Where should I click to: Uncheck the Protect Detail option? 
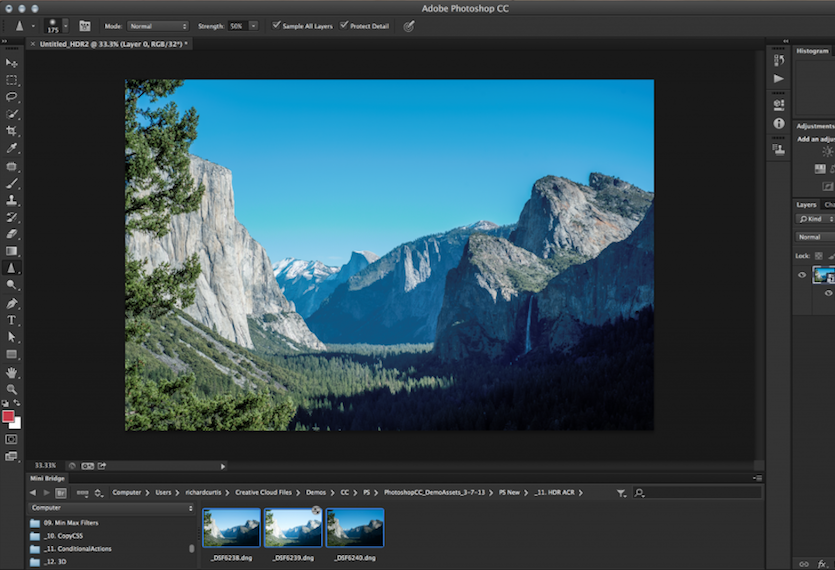(x=344, y=25)
